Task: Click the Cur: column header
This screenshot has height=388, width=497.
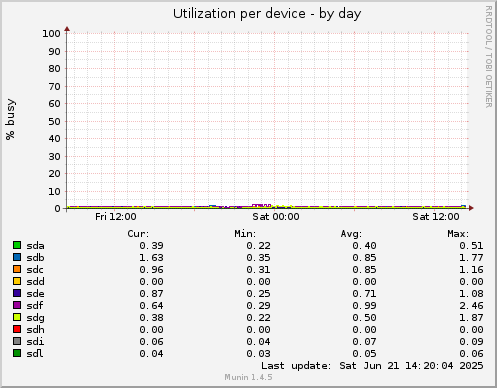Action: [138, 234]
